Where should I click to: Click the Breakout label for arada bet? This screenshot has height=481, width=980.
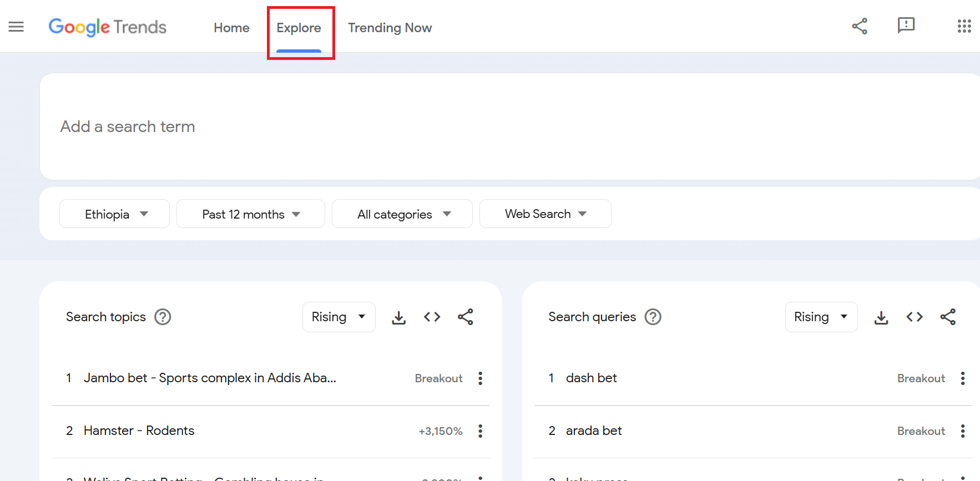tap(921, 431)
